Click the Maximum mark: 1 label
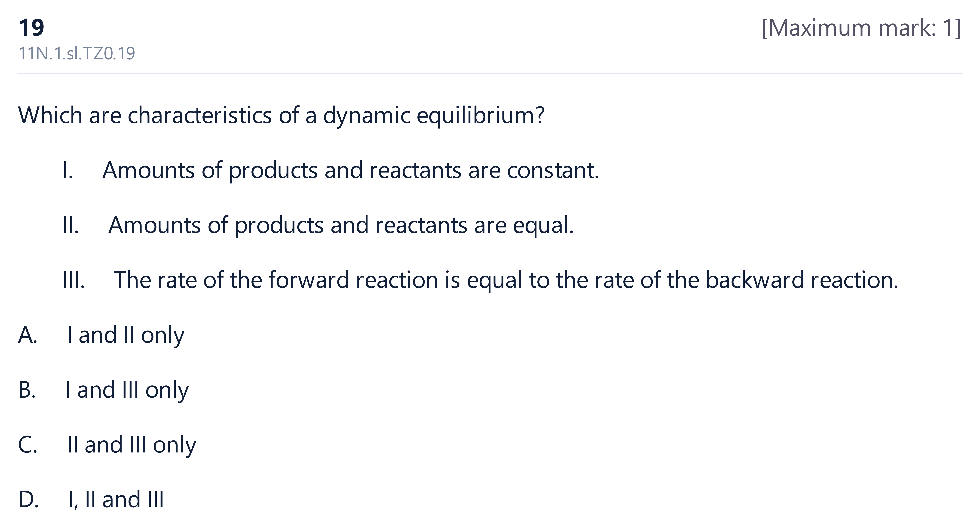The height and width of the screenshot is (530, 980). tap(861, 28)
